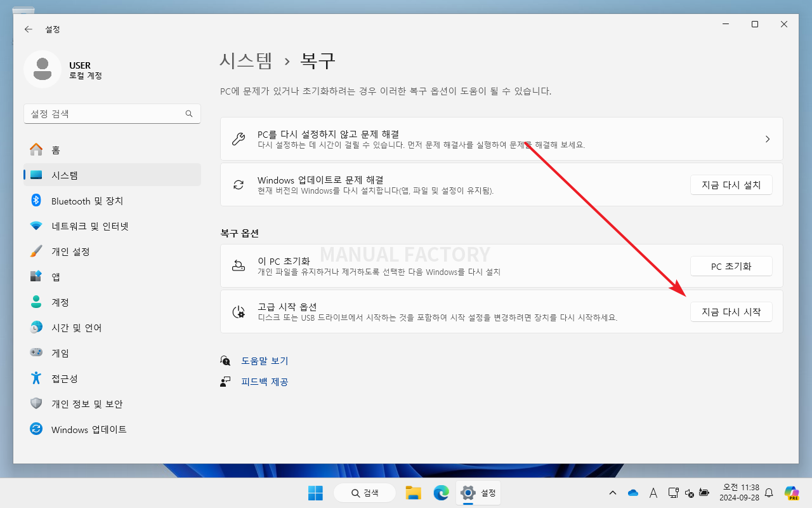Click the USER account name text

[80, 65]
